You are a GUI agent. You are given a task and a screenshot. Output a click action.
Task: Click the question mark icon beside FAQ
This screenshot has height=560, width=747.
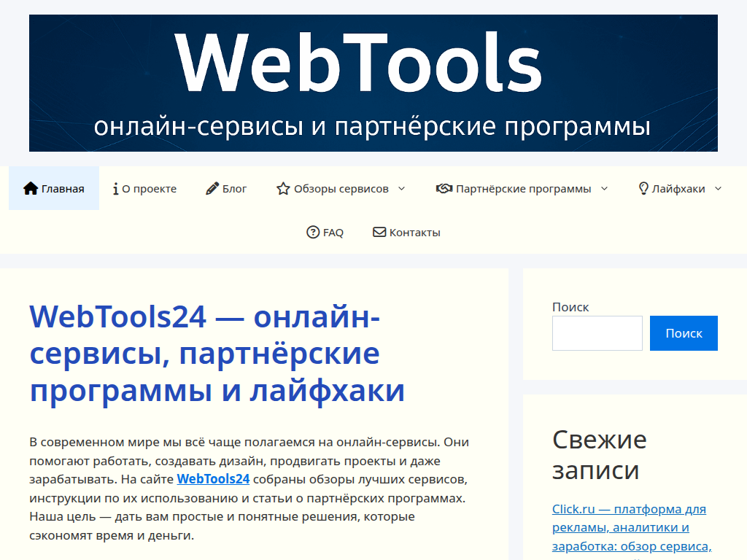pos(311,232)
